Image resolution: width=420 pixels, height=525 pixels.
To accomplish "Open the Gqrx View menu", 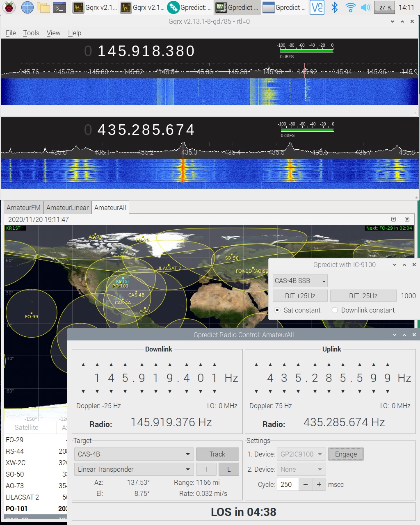I will pos(53,33).
